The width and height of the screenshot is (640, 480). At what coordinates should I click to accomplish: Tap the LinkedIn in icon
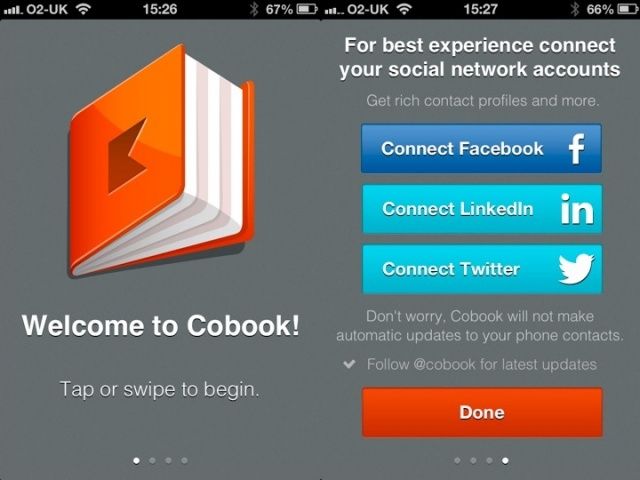pos(577,209)
